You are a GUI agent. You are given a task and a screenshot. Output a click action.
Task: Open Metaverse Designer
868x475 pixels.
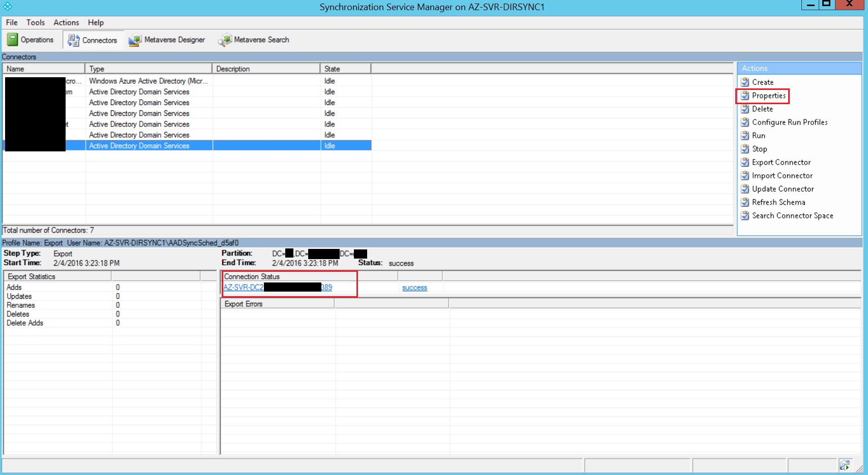167,40
